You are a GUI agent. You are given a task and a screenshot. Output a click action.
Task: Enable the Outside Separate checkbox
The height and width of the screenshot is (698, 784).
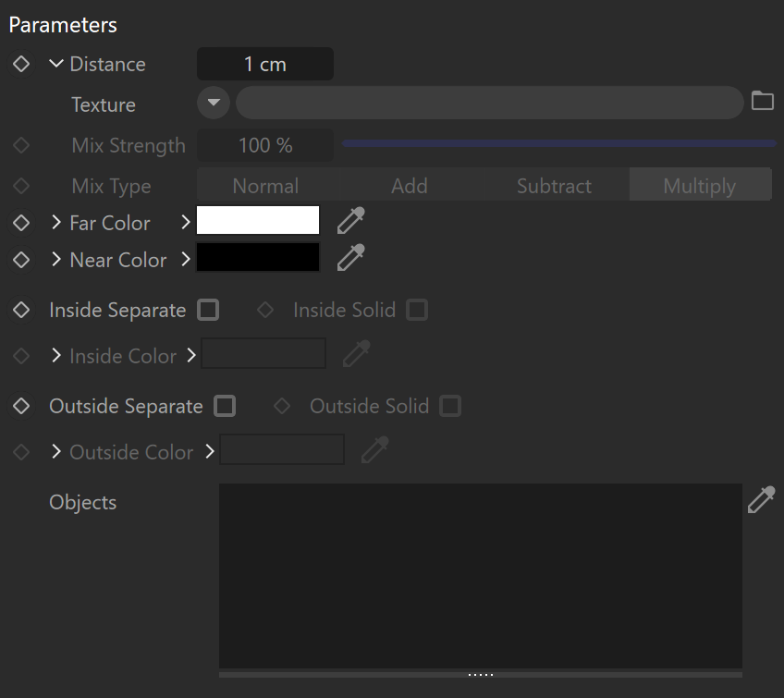pos(225,406)
